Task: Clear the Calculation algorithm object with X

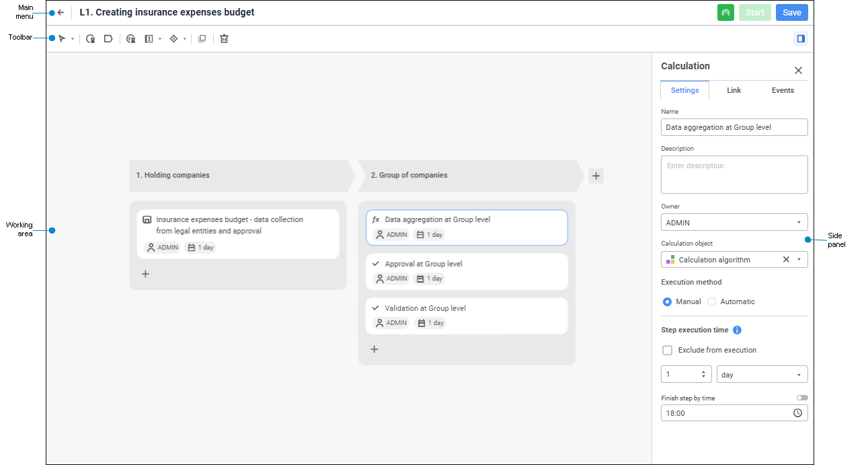Action: (x=786, y=260)
